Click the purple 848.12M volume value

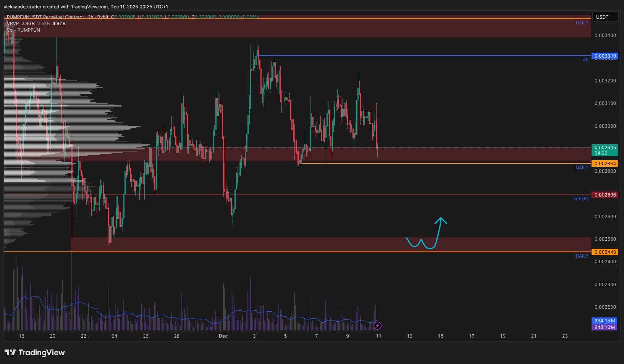[x=604, y=327]
